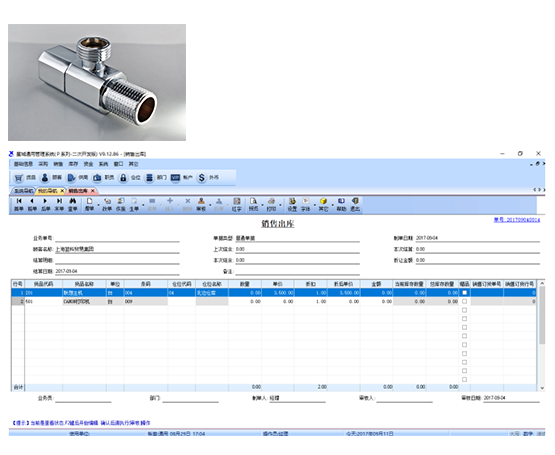Check the gift checkbox in third row
This screenshot has height=455, width=555.
[464, 310]
